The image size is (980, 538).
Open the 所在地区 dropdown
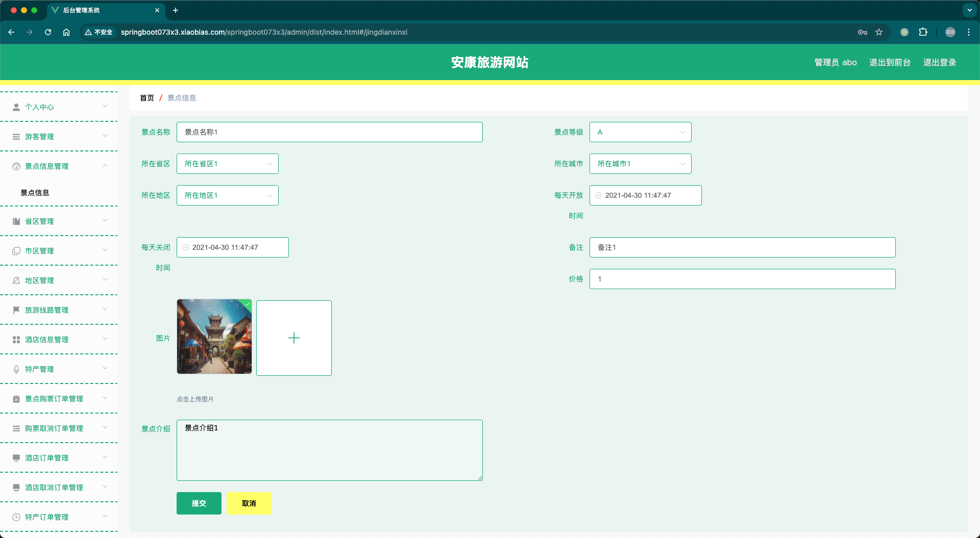(x=228, y=195)
